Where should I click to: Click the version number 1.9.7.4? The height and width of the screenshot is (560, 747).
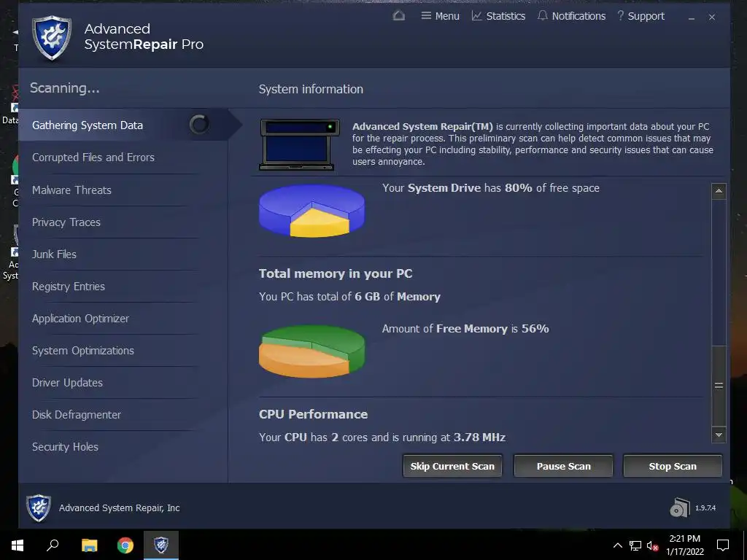coord(705,508)
